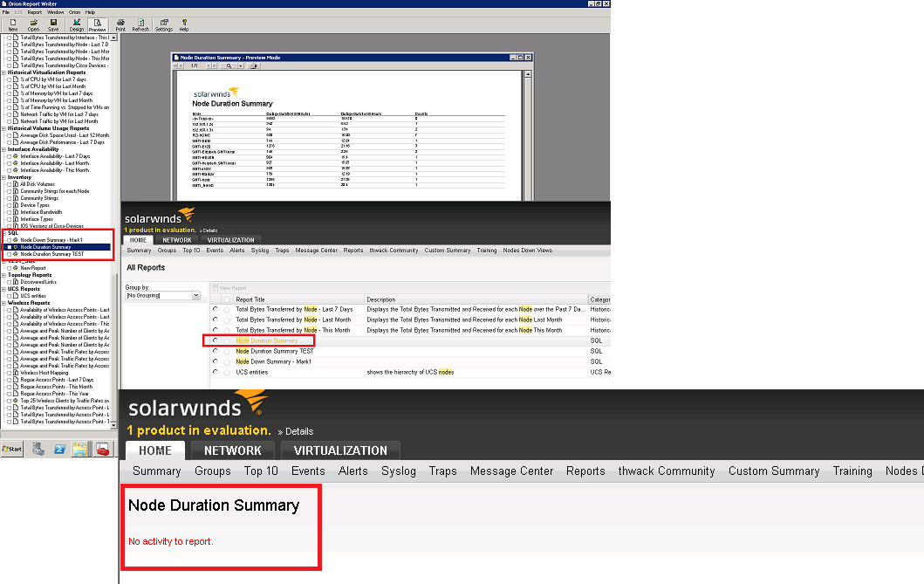The image size is (924, 584).
Task: Click the Refresh toolbar icon
Action: 140,24
